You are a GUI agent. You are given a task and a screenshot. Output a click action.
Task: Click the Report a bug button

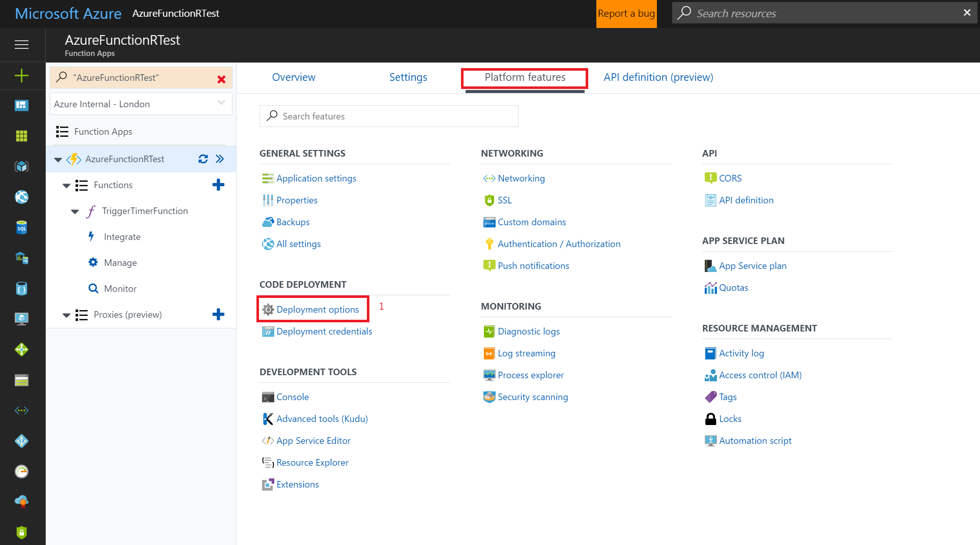coord(626,14)
